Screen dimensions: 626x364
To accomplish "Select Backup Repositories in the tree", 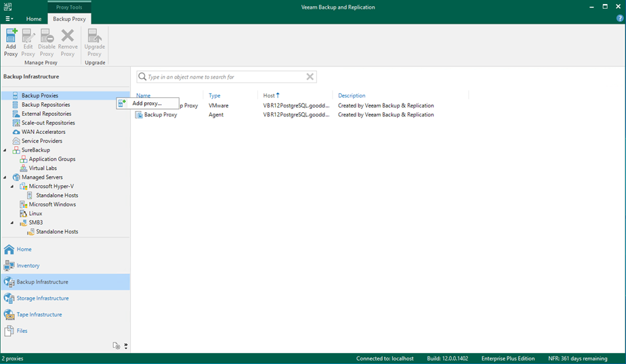I will tap(45, 104).
